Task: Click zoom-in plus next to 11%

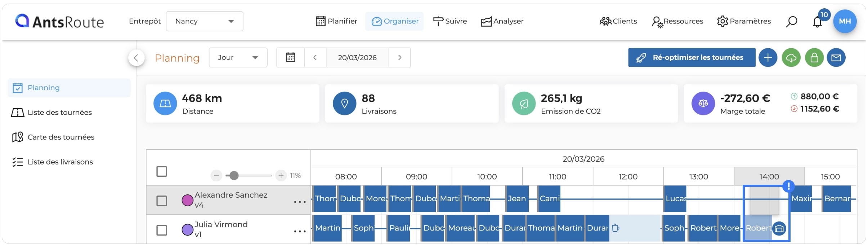Action: click(x=281, y=176)
